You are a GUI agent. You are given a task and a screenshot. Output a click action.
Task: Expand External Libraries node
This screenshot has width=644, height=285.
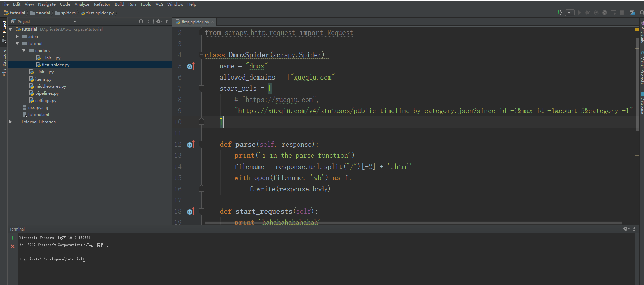[x=11, y=122]
